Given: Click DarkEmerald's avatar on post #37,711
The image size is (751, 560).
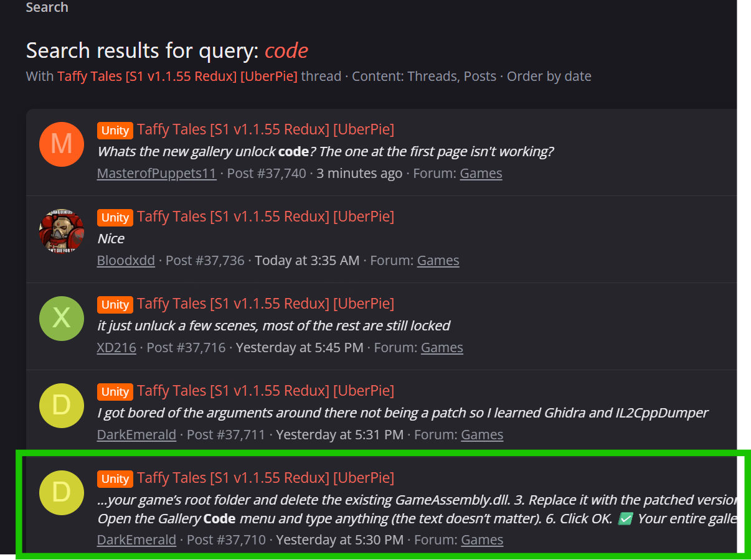Looking at the screenshot, I should point(61,405).
